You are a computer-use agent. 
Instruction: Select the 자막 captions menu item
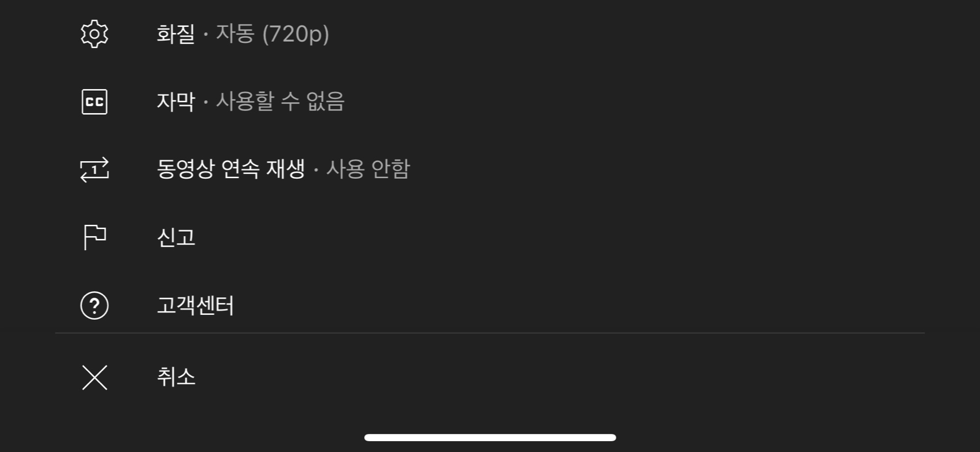tap(490, 102)
